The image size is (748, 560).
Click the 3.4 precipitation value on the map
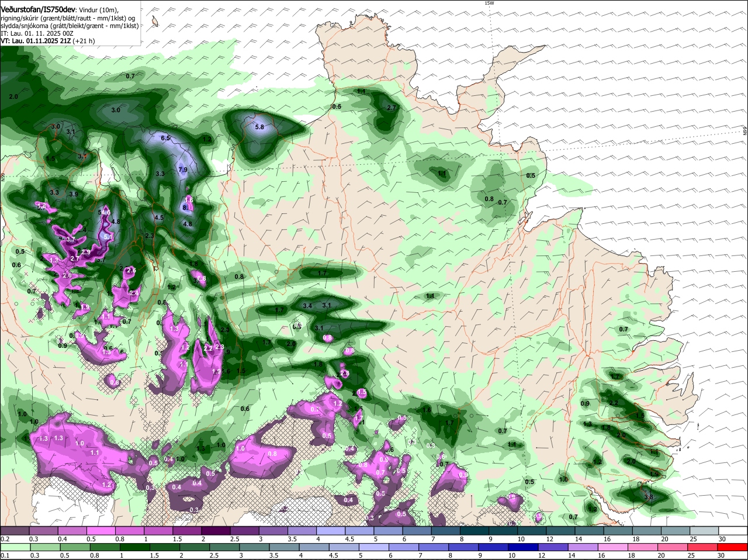(x=307, y=306)
